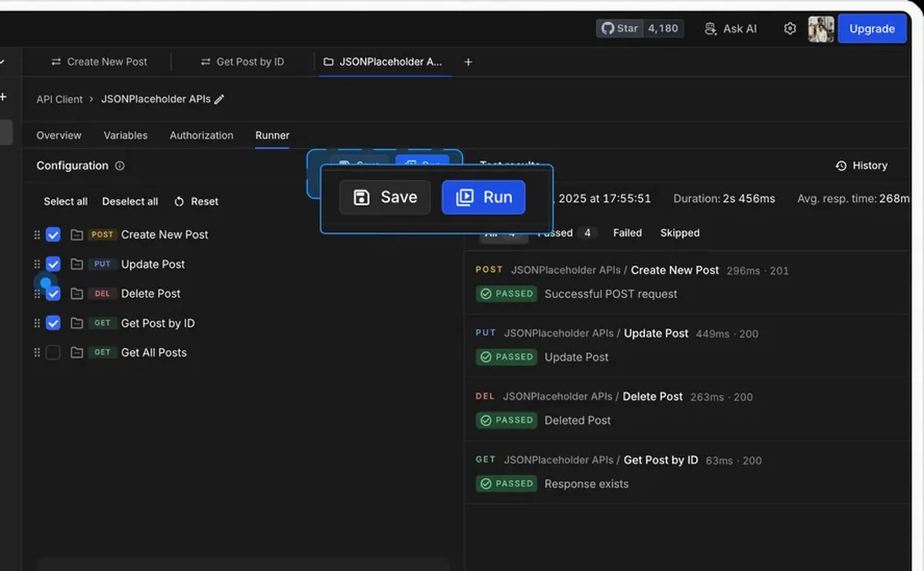Click folder icon of Get All Posts row
Viewport: 924px width, 571px height.
coord(76,353)
